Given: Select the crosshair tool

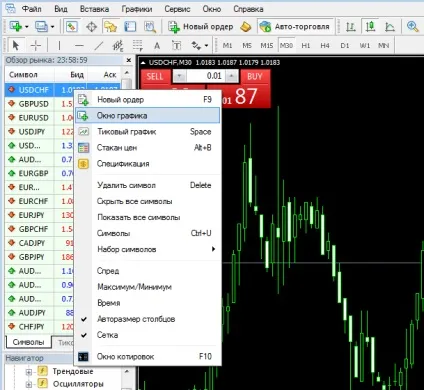Looking at the screenshot, I should [36, 45].
